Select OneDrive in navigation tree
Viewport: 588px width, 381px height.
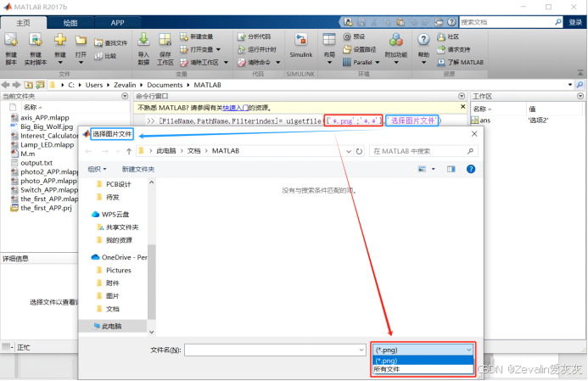tap(119, 257)
